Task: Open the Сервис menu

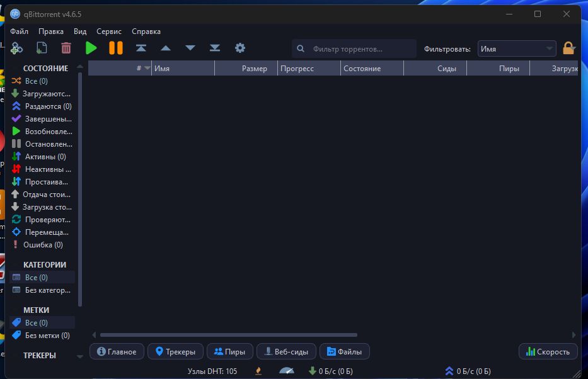Action: point(109,31)
